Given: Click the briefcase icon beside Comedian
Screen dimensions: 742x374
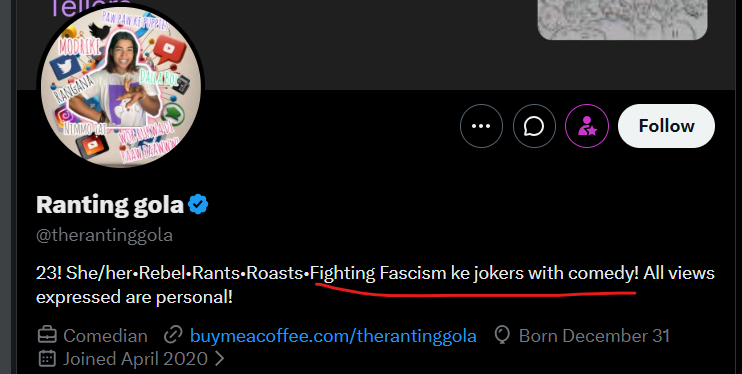Looking at the screenshot, I should (47, 335).
